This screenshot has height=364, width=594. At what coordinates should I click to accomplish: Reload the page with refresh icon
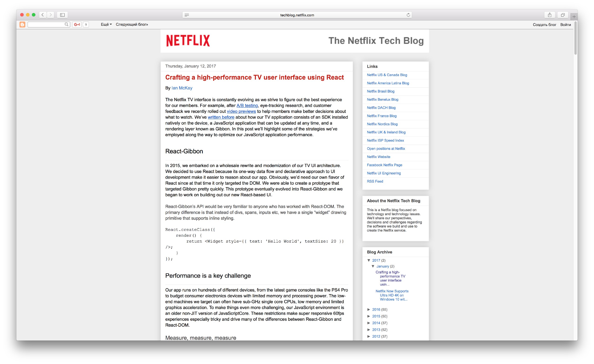point(408,15)
